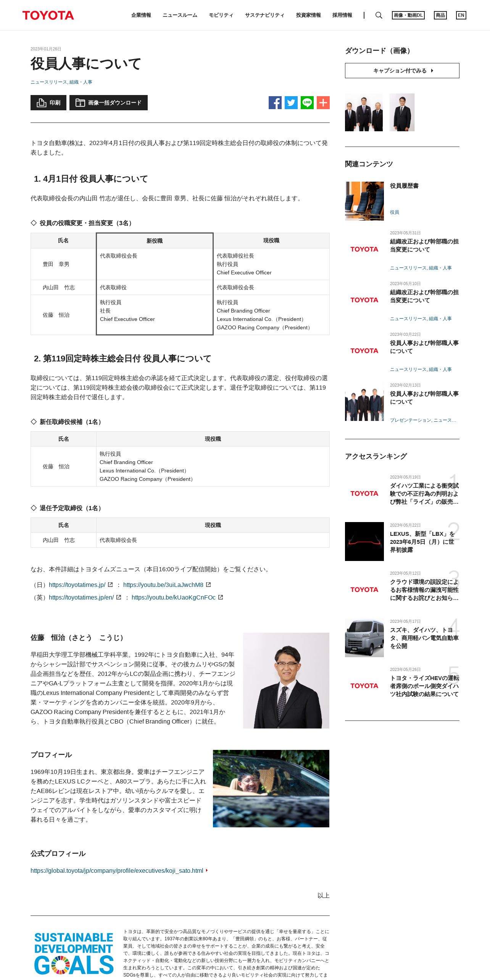Screen dimensions: 490x980
Task: Click commercial van thumbnail in ranking
Action: [364, 638]
